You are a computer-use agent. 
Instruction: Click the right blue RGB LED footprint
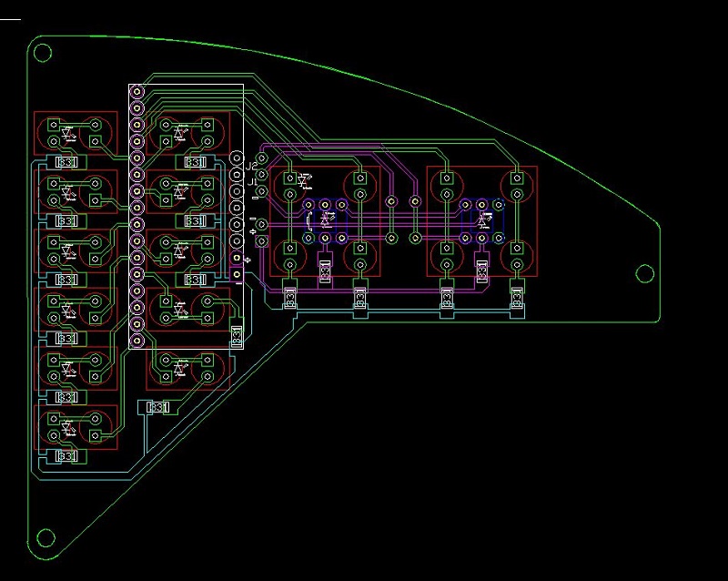coord(482,221)
